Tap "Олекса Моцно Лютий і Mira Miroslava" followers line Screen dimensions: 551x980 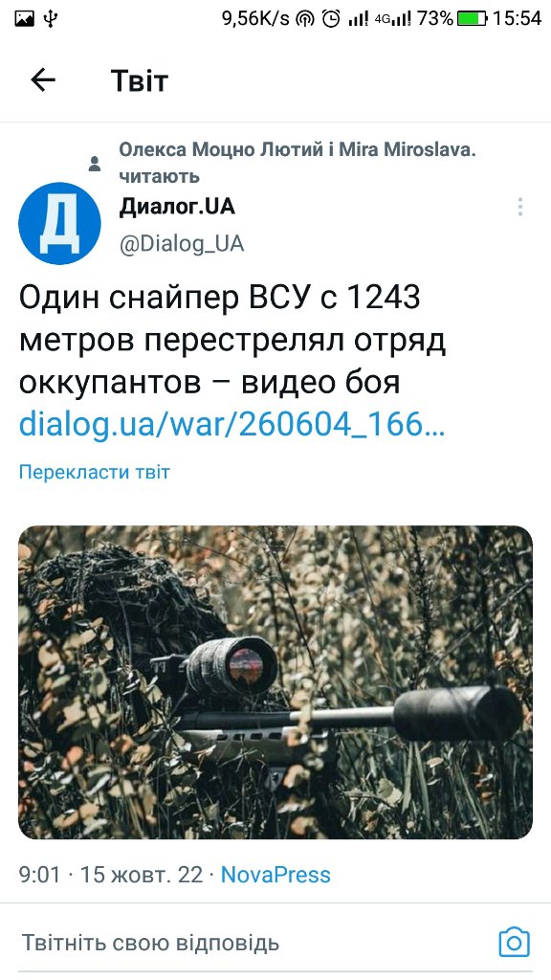[x=298, y=163]
